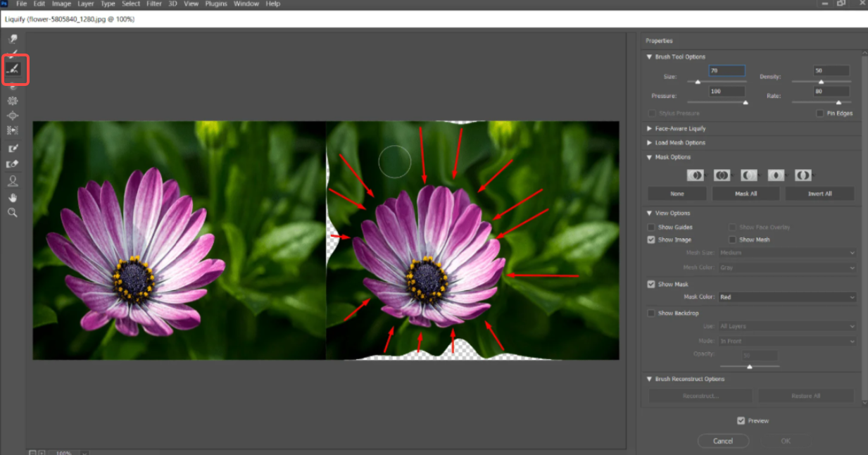This screenshot has height=455, width=868.
Task: Click the brush Size input field
Action: pyautogui.click(x=726, y=71)
